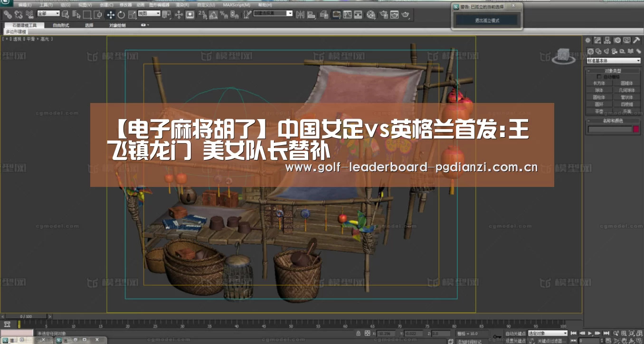Click the Bind to Space Warp tool

29,15
